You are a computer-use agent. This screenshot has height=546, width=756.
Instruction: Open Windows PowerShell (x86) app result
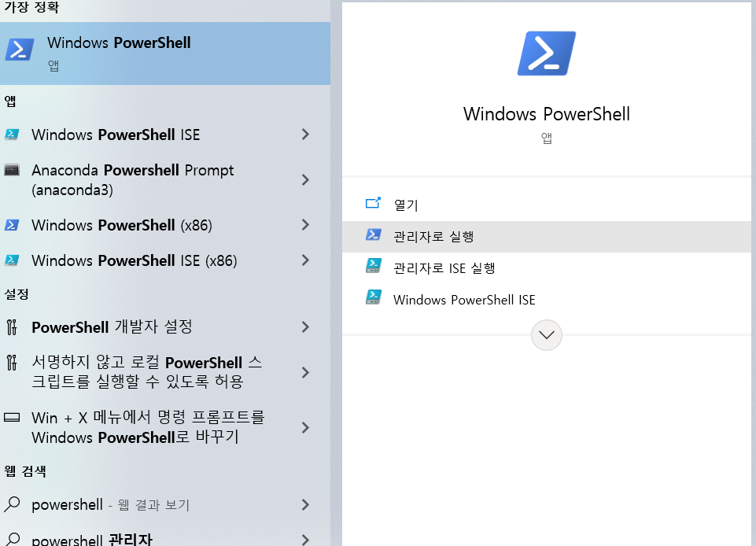click(165, 225)
